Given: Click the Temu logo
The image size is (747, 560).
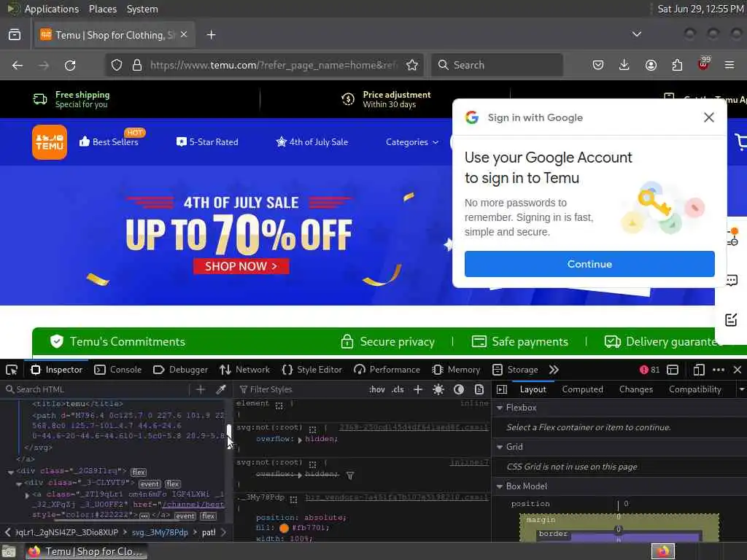Looking at the screenshot, I should pyautogui.click(x=50, y=142).
